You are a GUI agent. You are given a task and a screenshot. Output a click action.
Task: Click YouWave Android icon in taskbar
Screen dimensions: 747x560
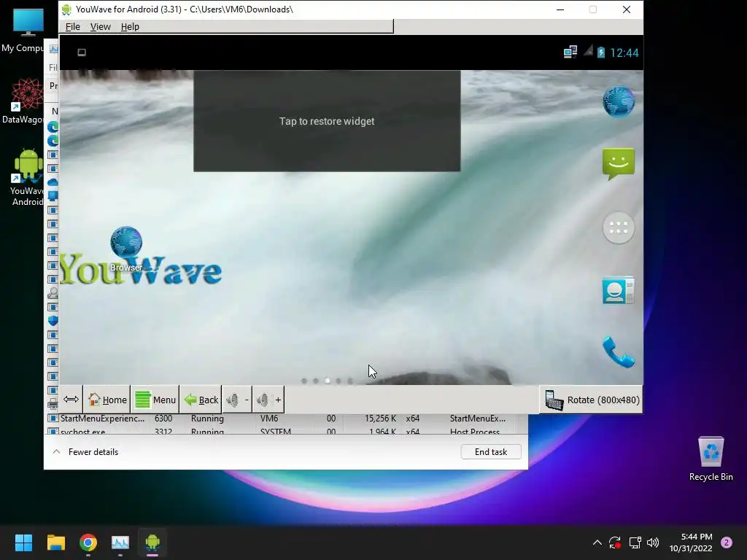(152, 542)
